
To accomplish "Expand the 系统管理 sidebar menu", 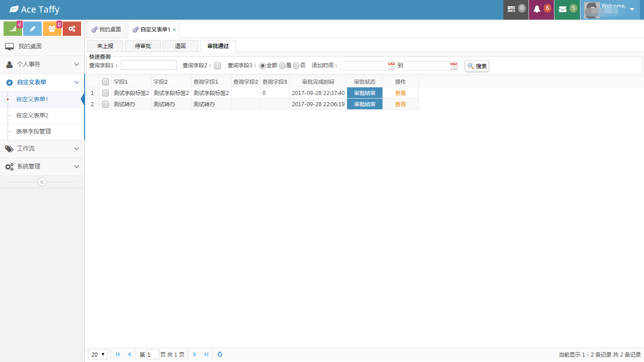I will (42, 167).
